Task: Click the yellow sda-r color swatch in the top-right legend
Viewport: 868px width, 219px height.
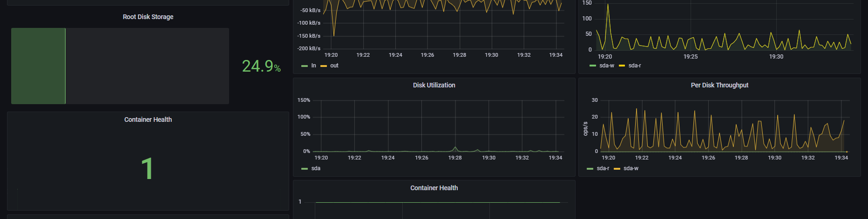Action: tap(622, 66)
